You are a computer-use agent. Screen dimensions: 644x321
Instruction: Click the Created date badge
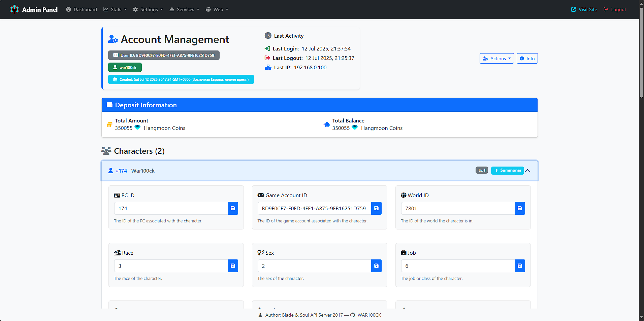tap(181, 79)
